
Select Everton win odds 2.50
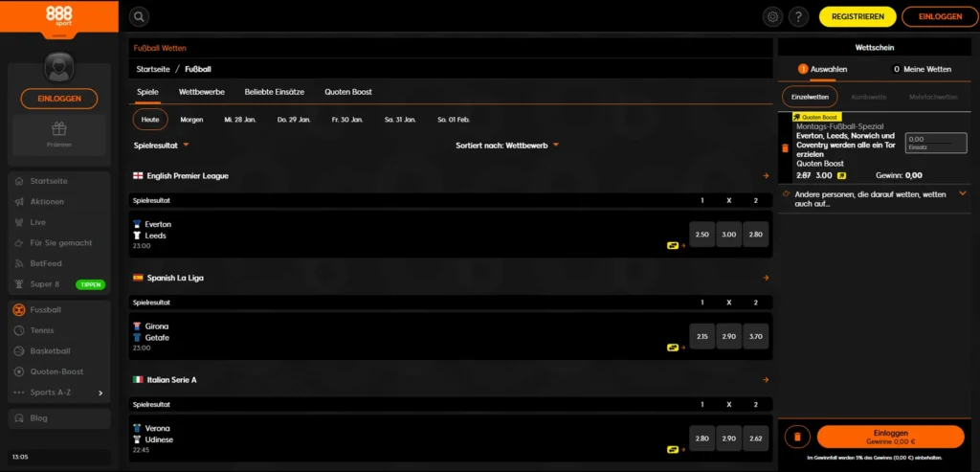pos(702,235)
